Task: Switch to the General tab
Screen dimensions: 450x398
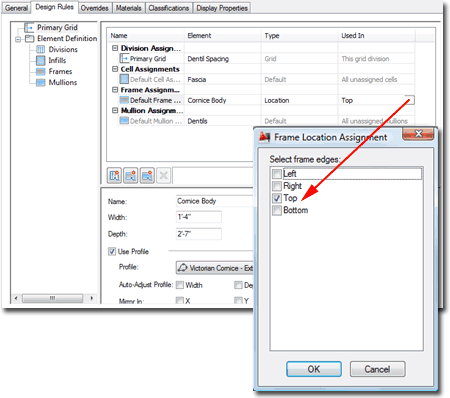Action: click(x=16, y=8)
